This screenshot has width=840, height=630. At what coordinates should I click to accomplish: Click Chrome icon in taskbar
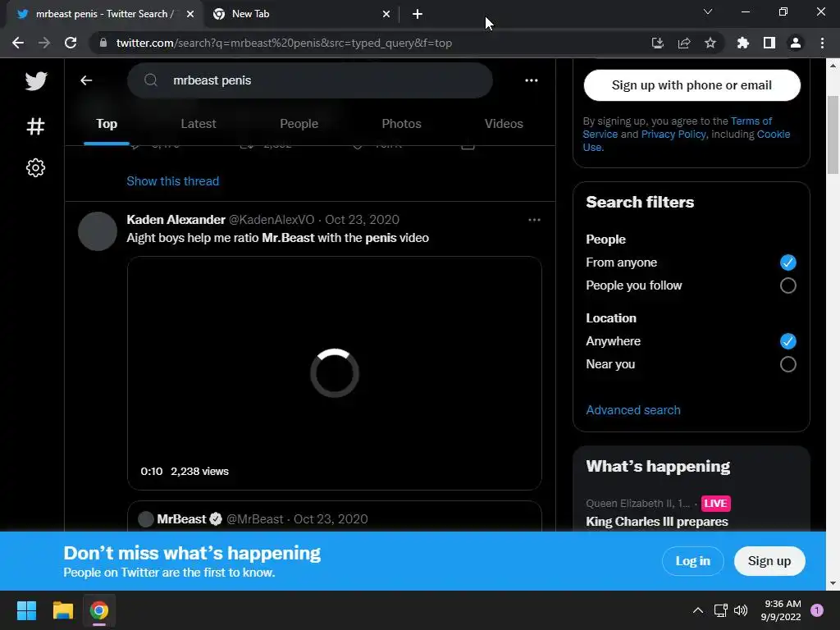(x=99, y=610)
